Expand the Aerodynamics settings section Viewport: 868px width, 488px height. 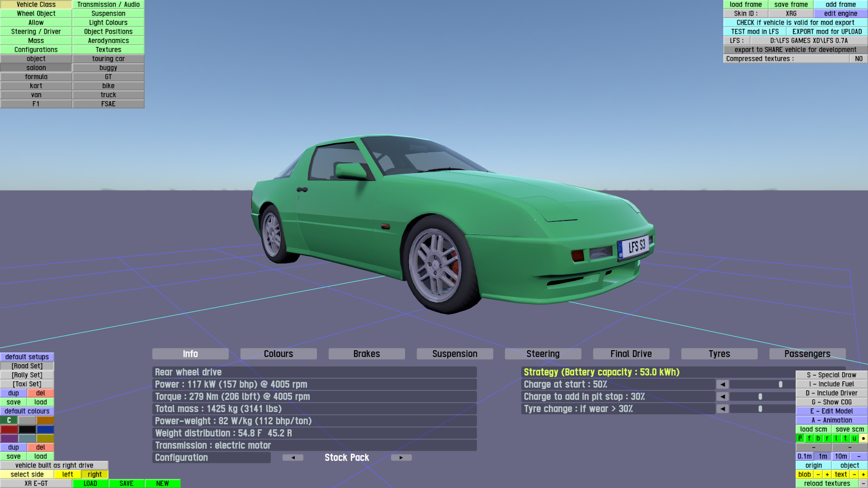pos(108,41)
